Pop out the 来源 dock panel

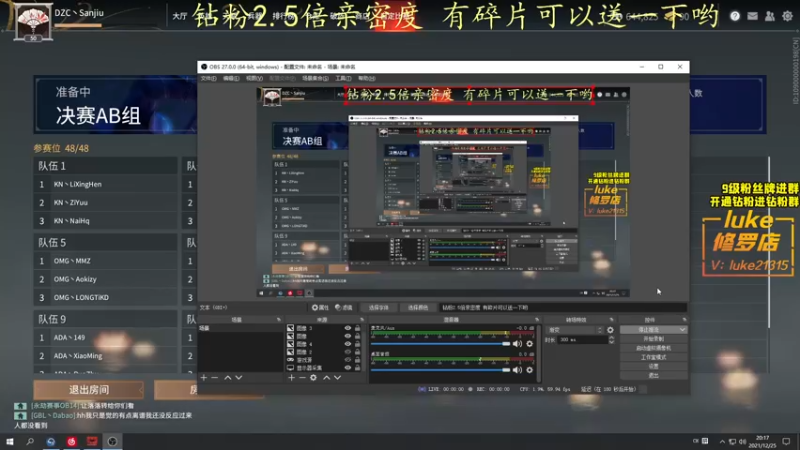(x=362, y=320)
